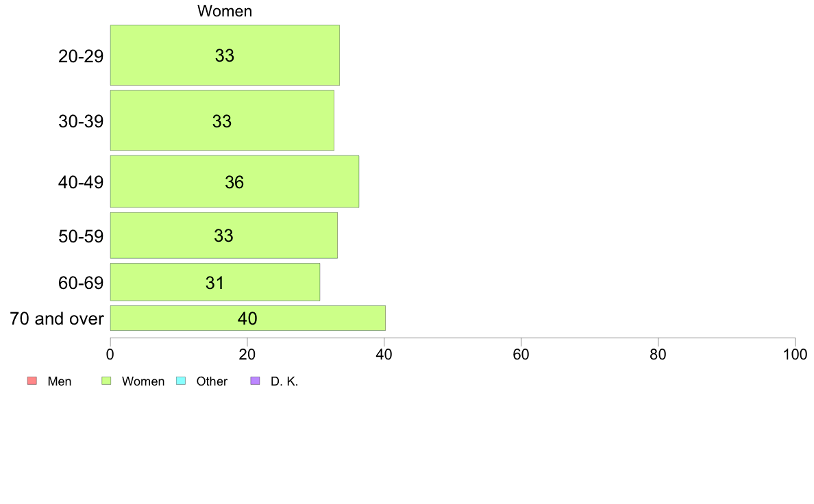This screenshot has height=504, width=814.
Task: Select the 40-49 bar showing 36
Action: (x=234, y=181)
